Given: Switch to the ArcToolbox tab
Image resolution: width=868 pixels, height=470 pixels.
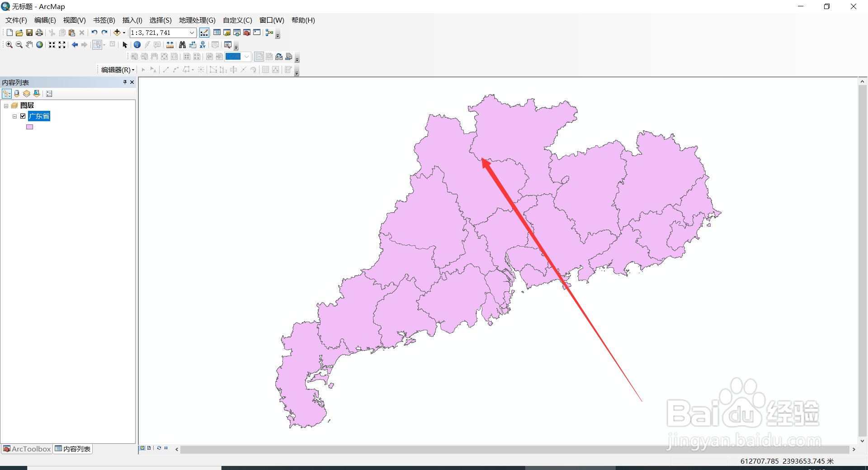Looking at the screenshot, I should coord(27,449).
